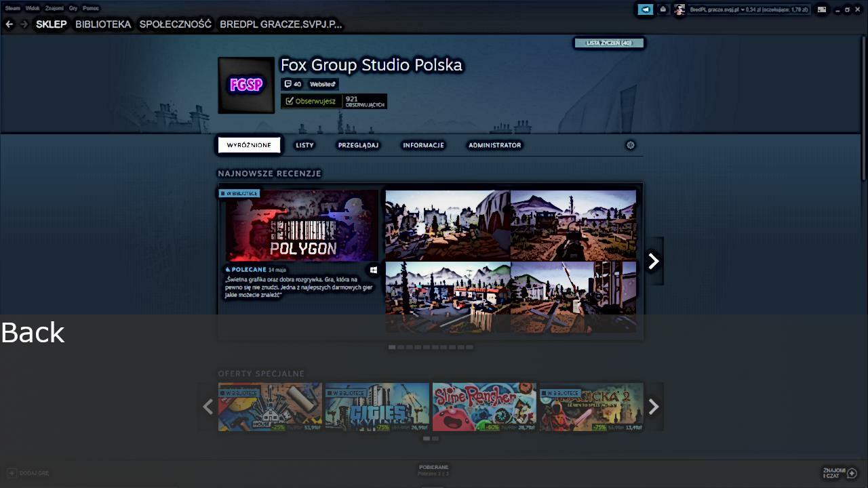Click the user avatar in top bar
This screenshot has width=868, height=488.
coord(679,9)
